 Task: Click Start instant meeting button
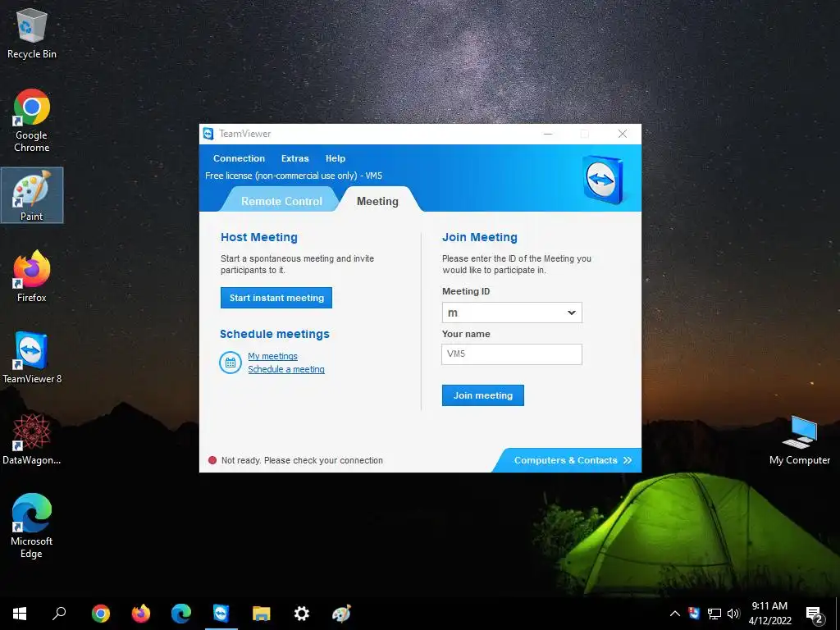point(276,298)
